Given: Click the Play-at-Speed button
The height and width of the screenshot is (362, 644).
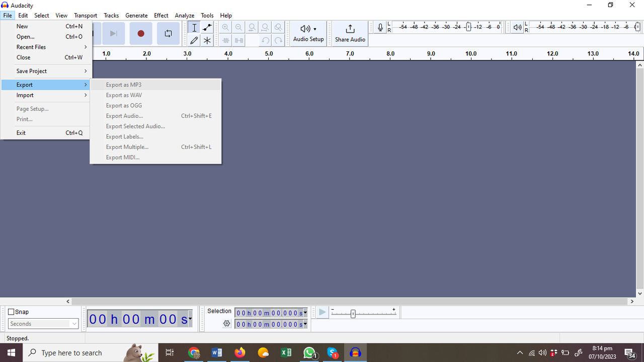Looking at the screenshot, I should click(322, 313).
